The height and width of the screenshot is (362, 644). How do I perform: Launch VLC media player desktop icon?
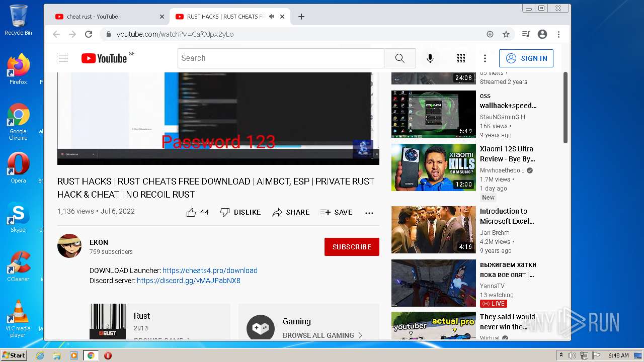[18, 319]
